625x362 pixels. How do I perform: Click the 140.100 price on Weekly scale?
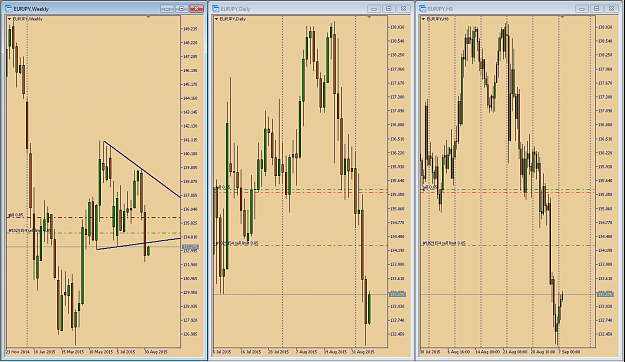(x=190, y=153)
